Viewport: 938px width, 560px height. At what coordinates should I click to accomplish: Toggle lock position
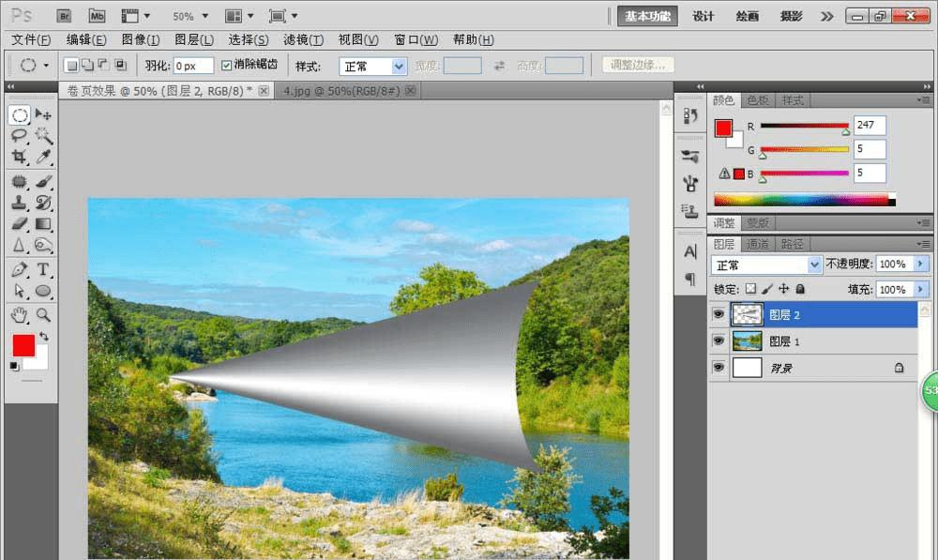(x=783, y=289)
